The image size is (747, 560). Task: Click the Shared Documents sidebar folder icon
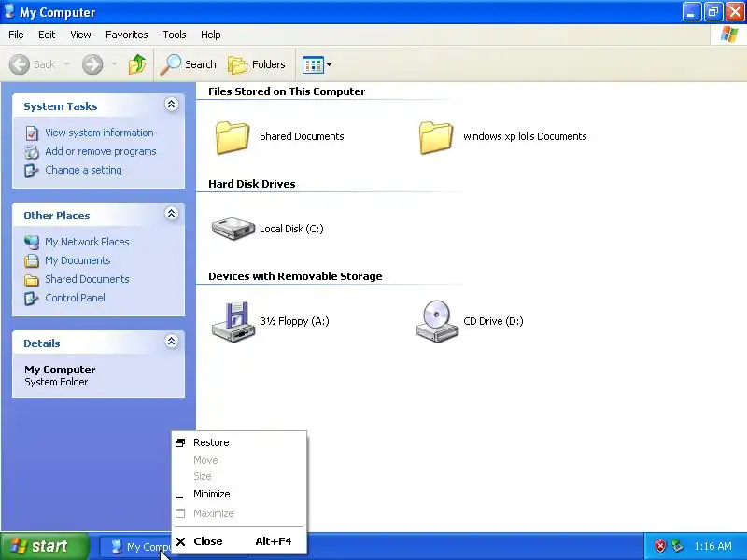coord(32,279)
